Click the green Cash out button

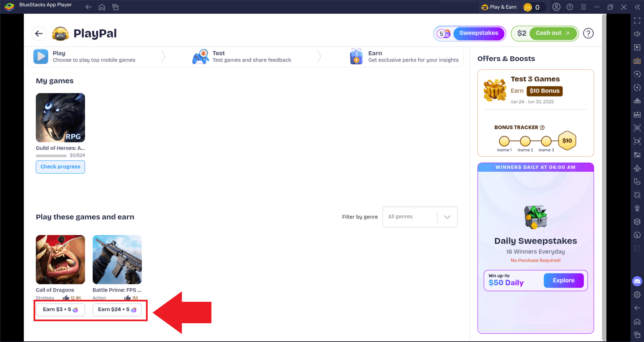click(x=553, y=33)
